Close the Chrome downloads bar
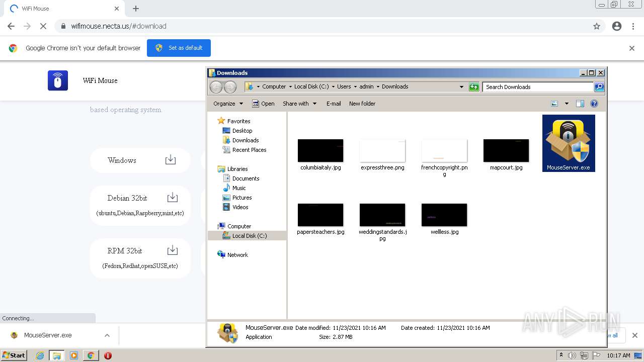644x362 pixels. (634, 335)
